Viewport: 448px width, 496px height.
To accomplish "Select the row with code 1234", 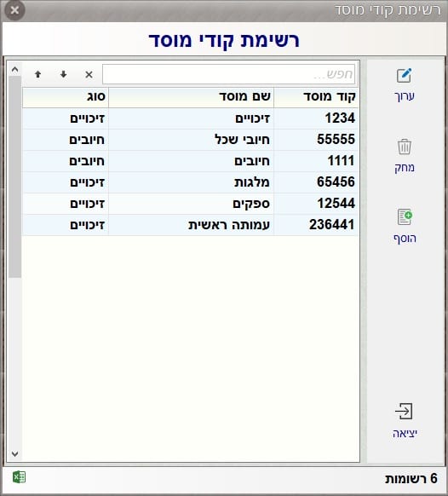I will click(190, 118).
